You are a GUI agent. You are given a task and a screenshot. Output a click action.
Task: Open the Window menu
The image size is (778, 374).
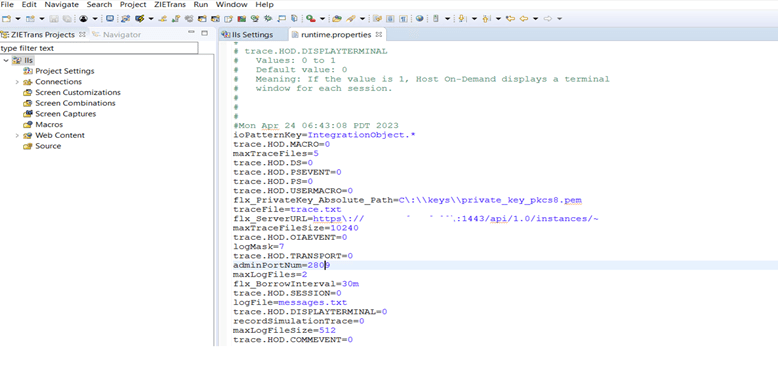(231, 4)
